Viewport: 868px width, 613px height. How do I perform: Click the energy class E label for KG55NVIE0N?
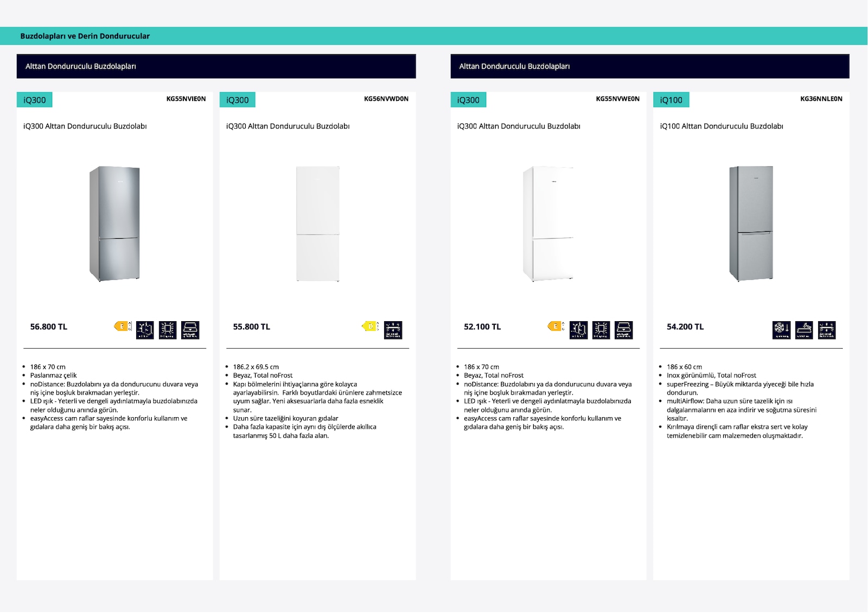[123, 326]
